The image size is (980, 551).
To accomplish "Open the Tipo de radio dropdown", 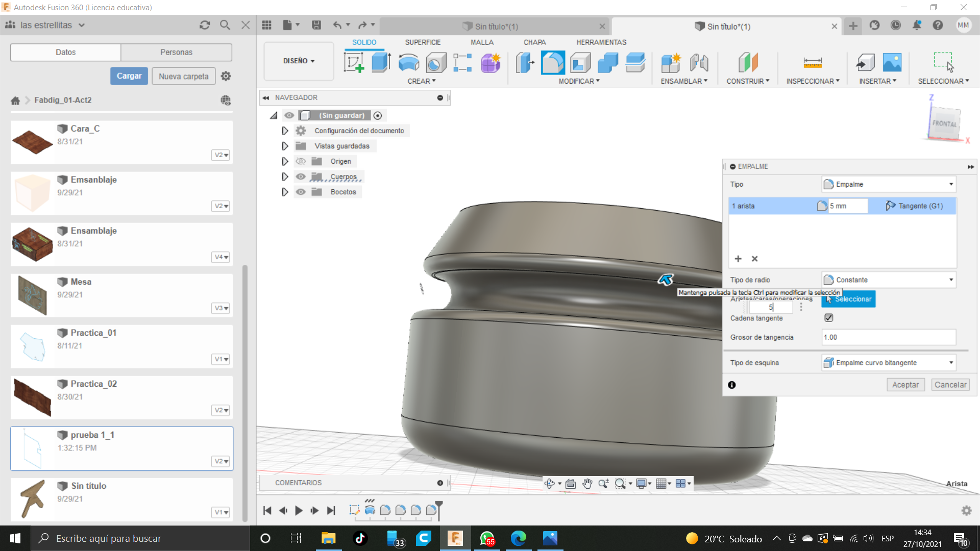I will 888,280.
